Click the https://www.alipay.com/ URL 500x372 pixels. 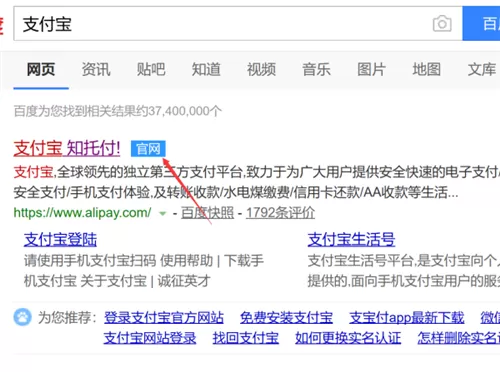point(82,213)
